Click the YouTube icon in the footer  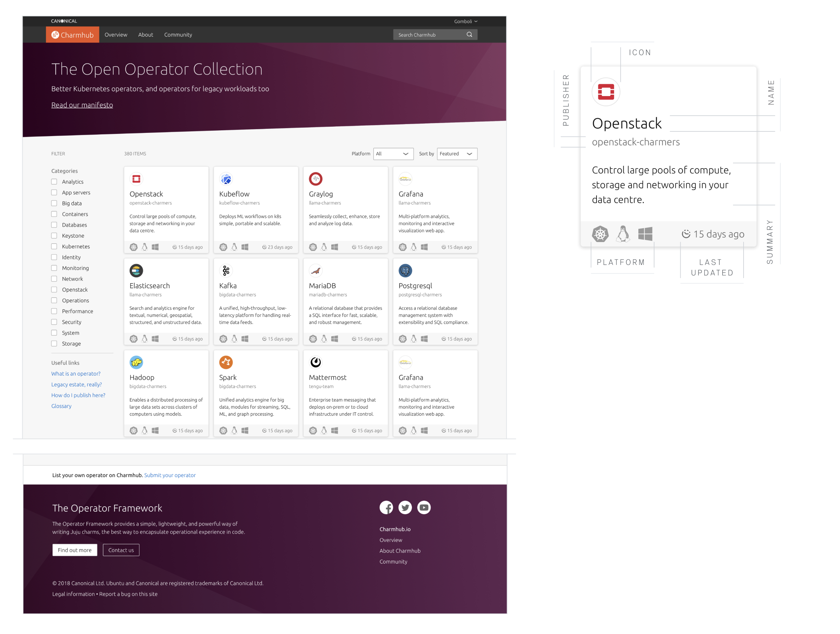[x=424, y=508]
